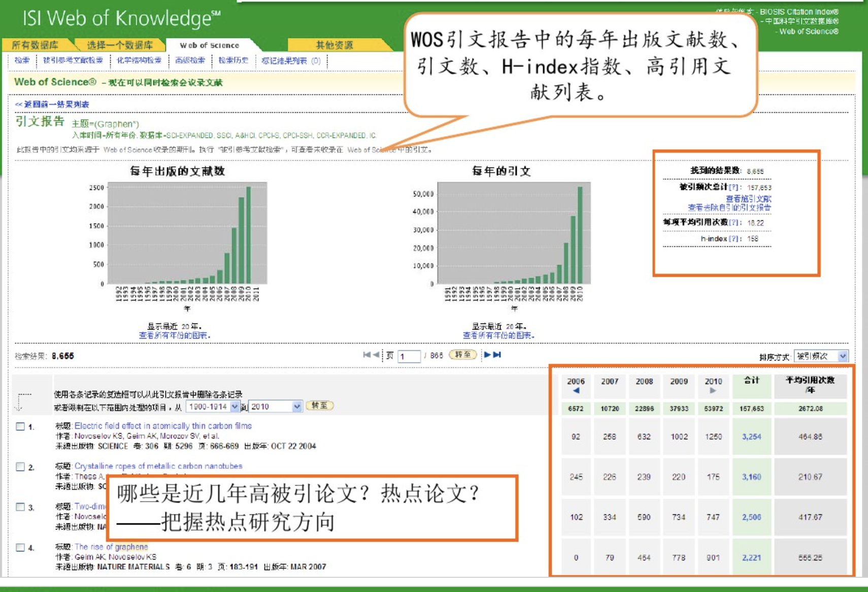The image size is (868, 592).
Task: Open total citations 2,221 link
Action: click(751, 558)
